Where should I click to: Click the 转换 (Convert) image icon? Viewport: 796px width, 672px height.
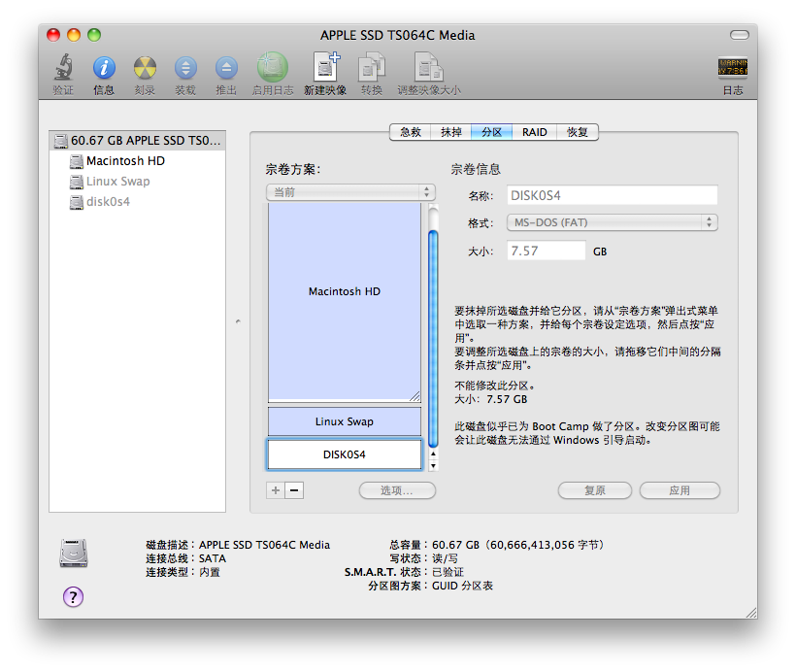(x=373, y=68)
